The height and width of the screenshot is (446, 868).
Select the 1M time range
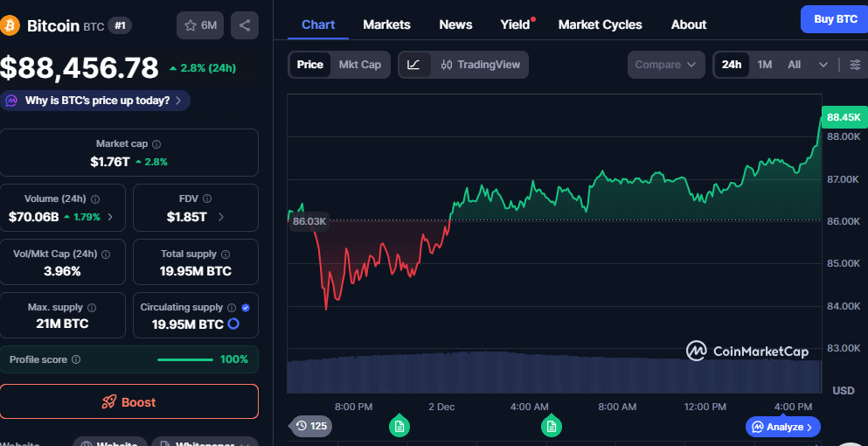pos(765,65)
